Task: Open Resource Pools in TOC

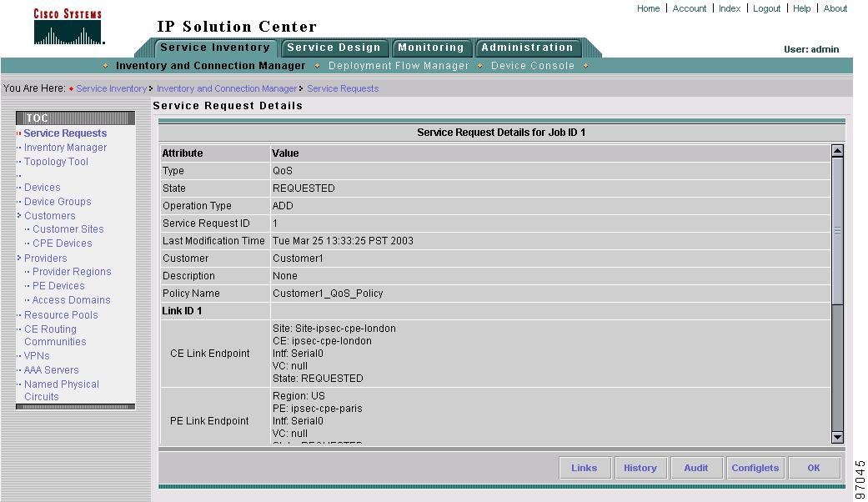Action: (x=61, y=315)
